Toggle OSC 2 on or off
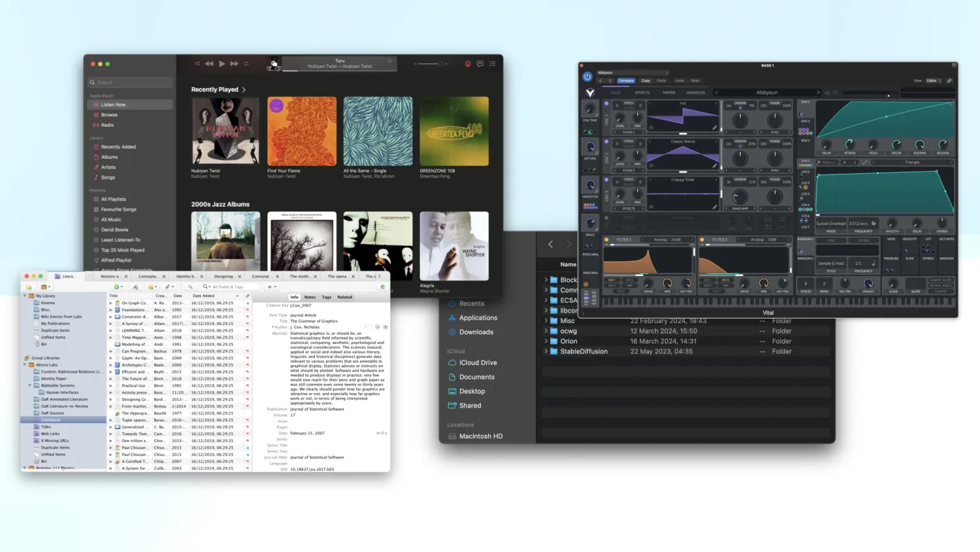Viewport: 980px width, 552px height. coord(607,142)
